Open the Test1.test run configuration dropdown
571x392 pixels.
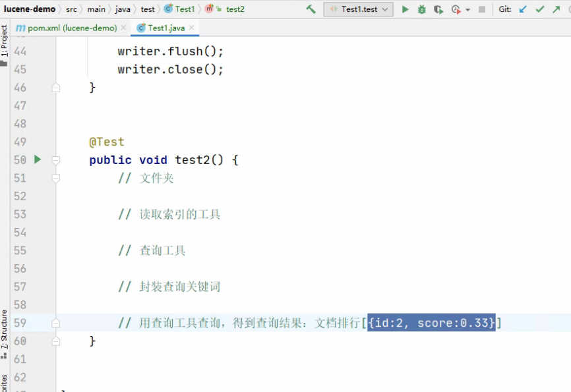tap(358, 9)
